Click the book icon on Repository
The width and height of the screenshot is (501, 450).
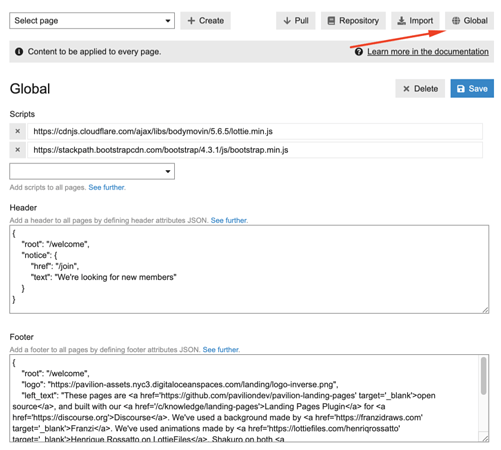click(x=331, y=21)
